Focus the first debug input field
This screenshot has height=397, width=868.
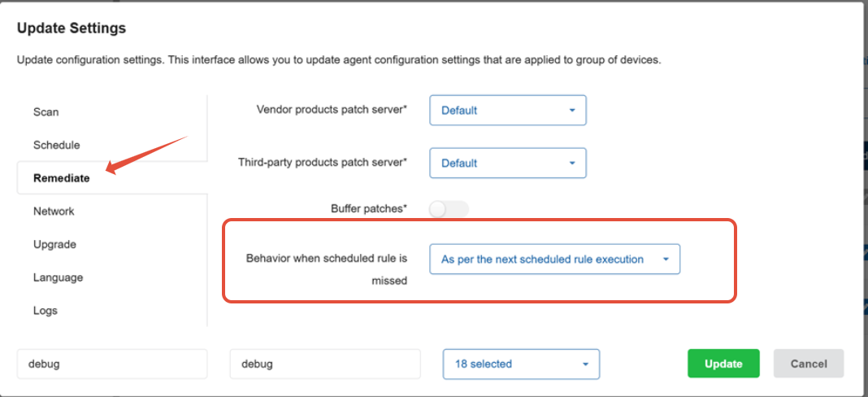[x=112, y=364]
